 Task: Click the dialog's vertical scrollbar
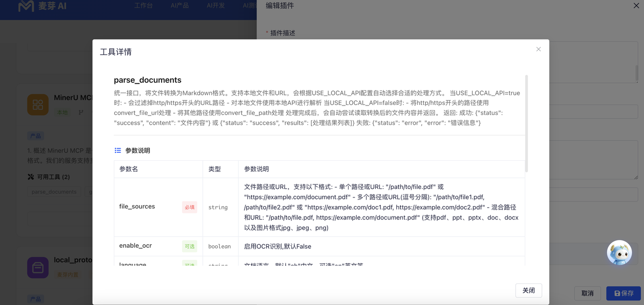526,124
